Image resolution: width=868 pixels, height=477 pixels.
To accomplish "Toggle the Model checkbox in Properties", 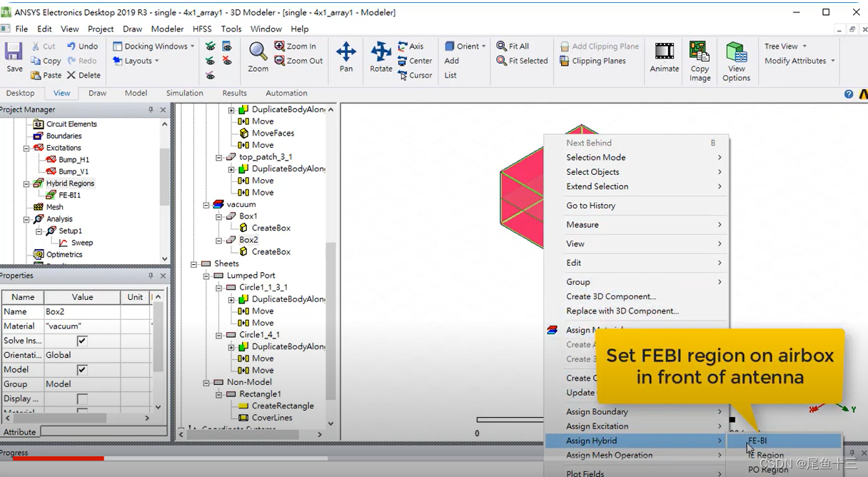I will tap(82, 370).
